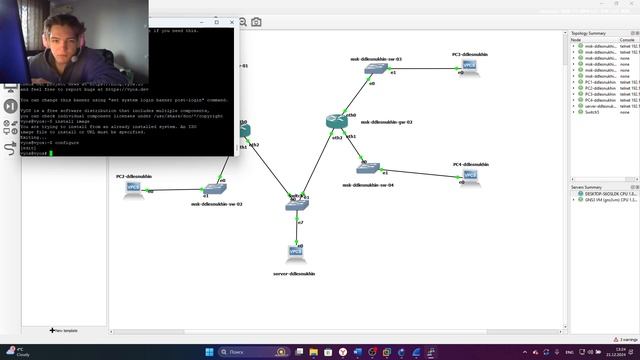This screenshot has height=360, width=640.
Task: Open Yandex Browser from the taskbar
Action: click(343, 352)
